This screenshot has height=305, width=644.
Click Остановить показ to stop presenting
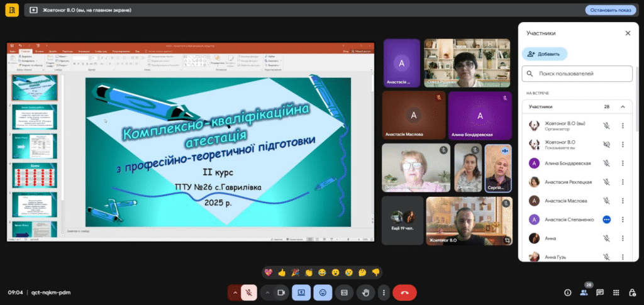pyautogui.click(x=610, y=9)
